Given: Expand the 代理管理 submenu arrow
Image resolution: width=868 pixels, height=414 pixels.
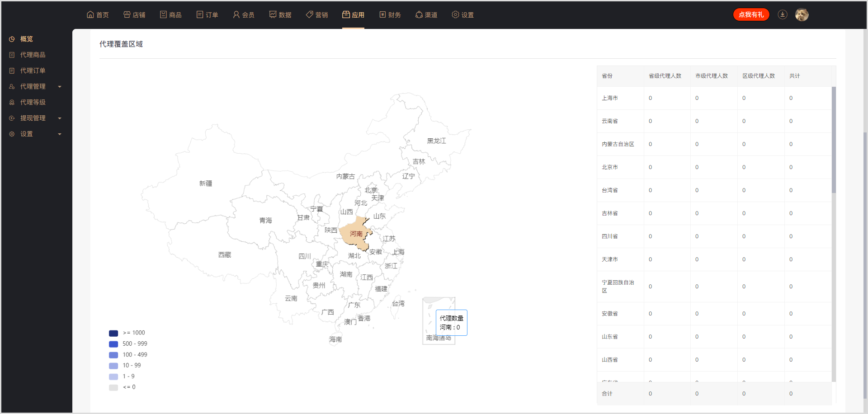Looking at the screenshot, I should coord(60,87).
